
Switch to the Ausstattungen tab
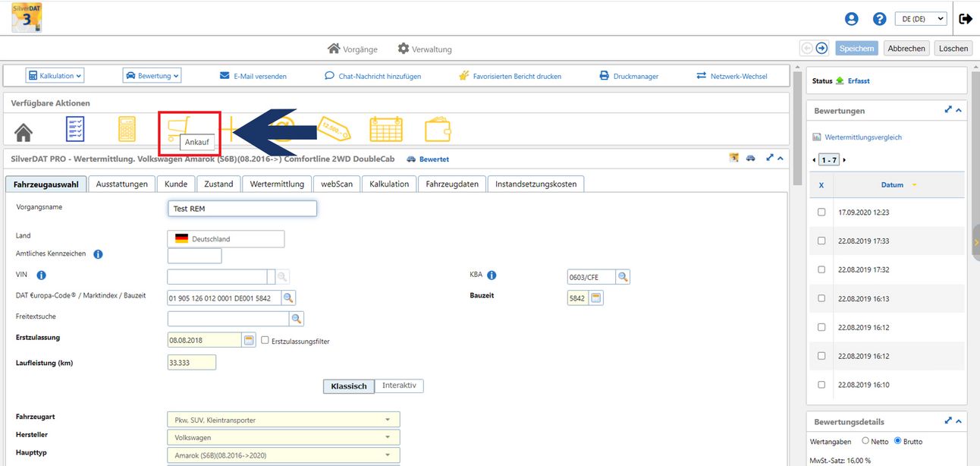coord(121,184)
